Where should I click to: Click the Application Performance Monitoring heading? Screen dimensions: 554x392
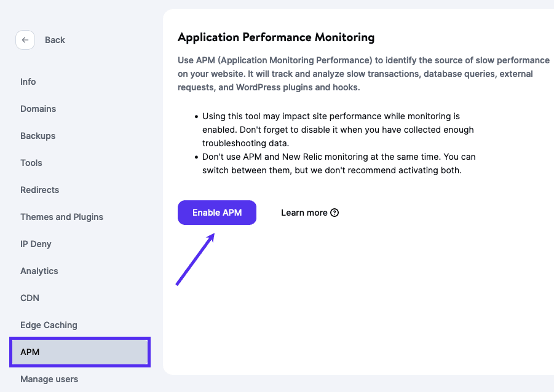(x=275, y=37)
